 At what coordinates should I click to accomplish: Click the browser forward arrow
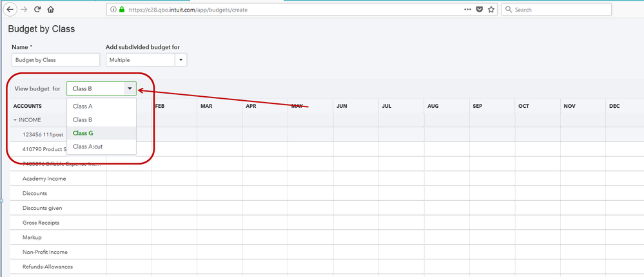point(24,9)
